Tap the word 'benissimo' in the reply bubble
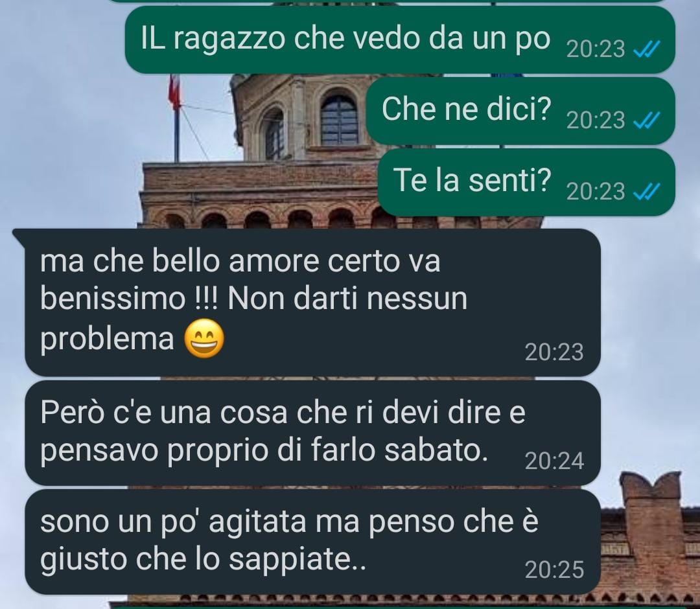Image resolution: width=700 pixels, height=609 pixels. 113,299
